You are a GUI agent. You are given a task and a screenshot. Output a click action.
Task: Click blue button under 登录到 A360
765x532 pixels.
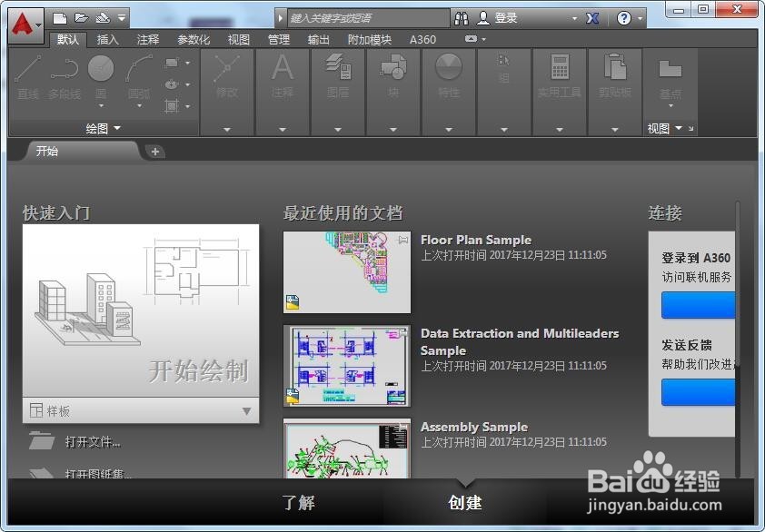(x=698, y=305)
